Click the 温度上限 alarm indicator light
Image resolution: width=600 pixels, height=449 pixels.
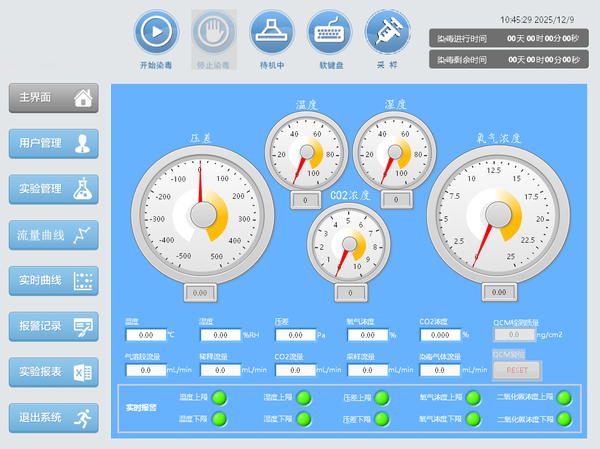219,398
